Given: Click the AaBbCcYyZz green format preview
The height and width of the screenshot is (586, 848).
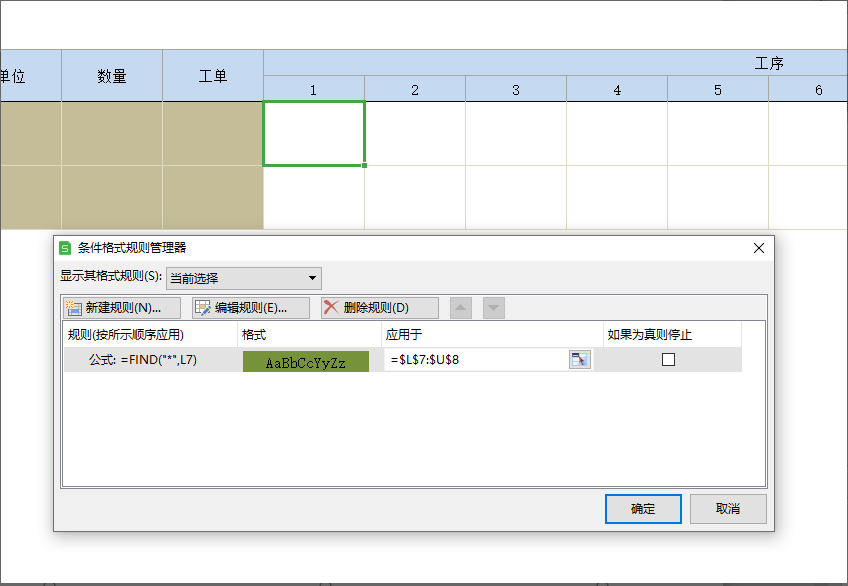Looking at the screenshot, I should pos(306,362).
